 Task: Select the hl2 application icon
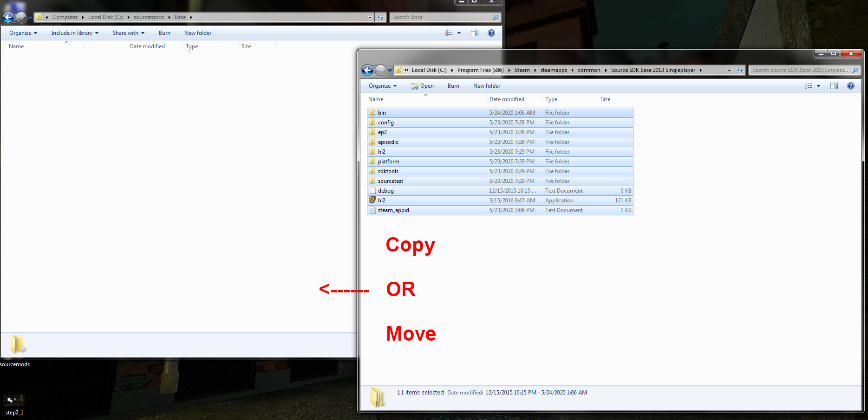pos(372,200)
